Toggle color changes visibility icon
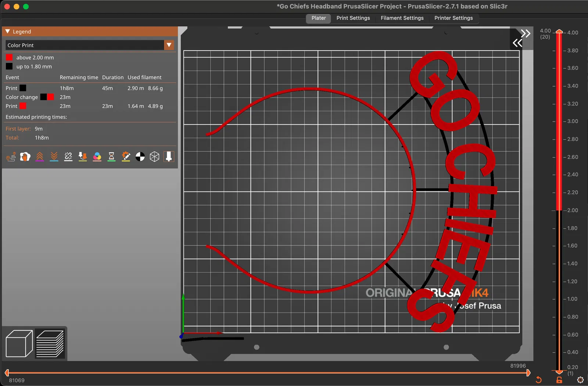Viewport: 588px width, 386px height. (97, 157)
